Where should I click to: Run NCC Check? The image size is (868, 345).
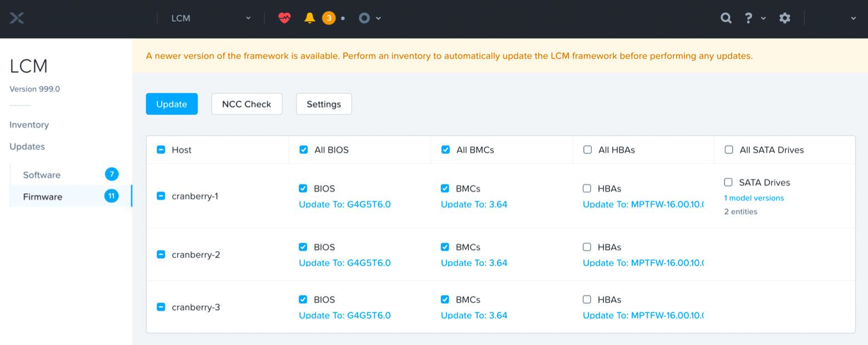coord(246,104)
